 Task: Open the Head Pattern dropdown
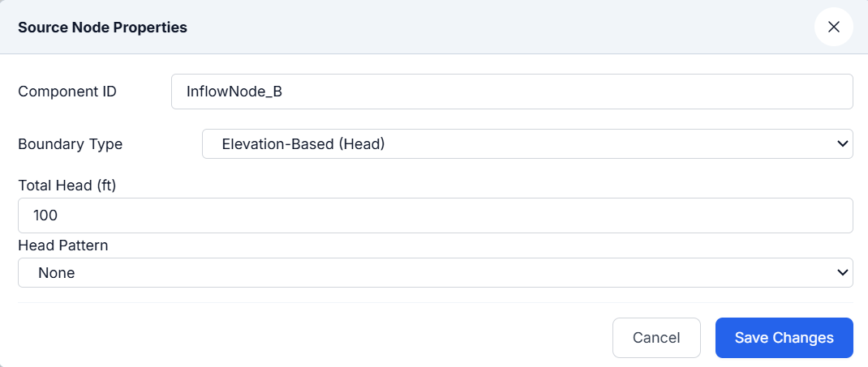tap(436, 272)
